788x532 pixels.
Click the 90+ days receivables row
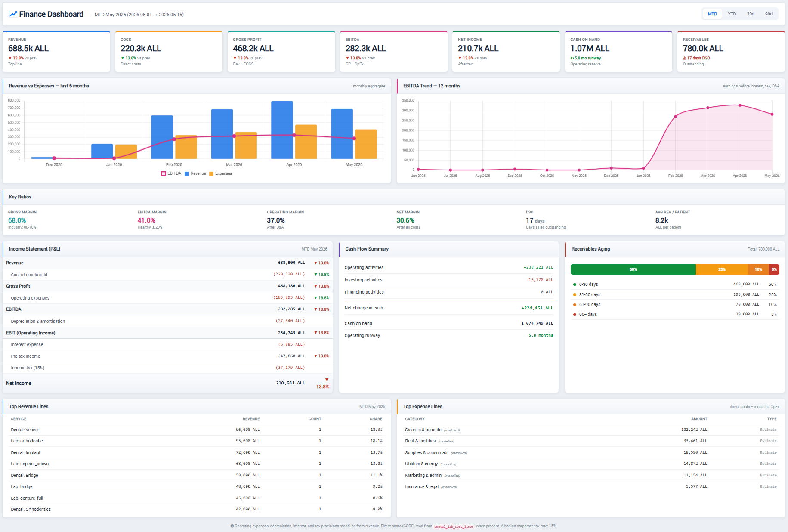[675, 314]
